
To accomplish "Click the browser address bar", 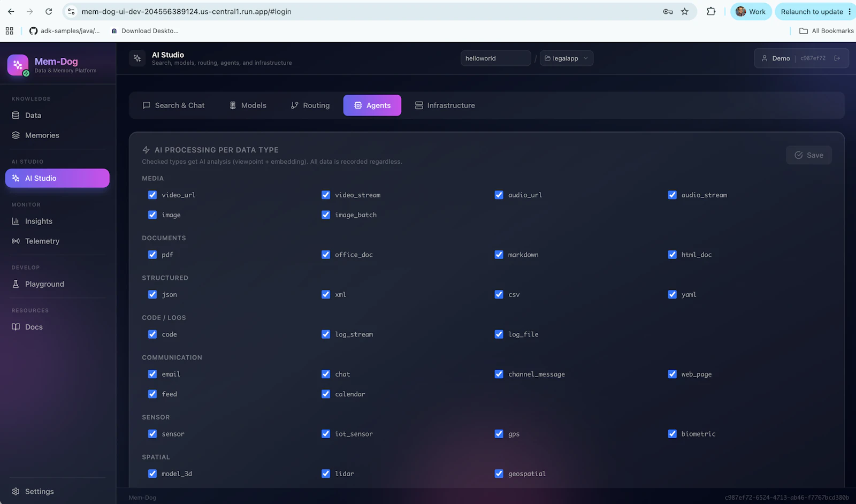I will 369,12.
